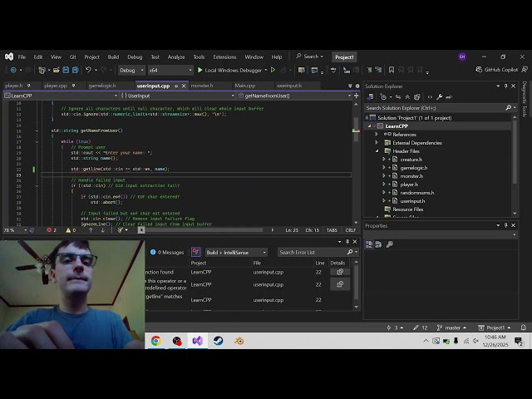Click the Project1 repository button in status bar
The image size is (532, 399).
[x=495, y=328]
